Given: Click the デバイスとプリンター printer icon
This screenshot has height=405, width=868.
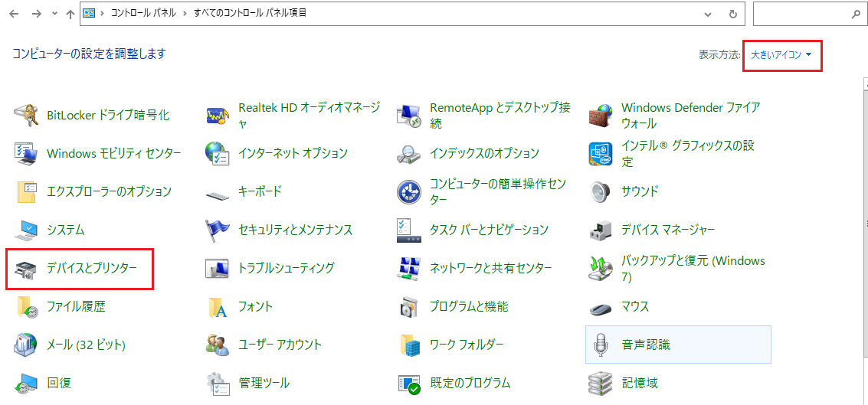Looking at the screenshot, I should point(25,269).
